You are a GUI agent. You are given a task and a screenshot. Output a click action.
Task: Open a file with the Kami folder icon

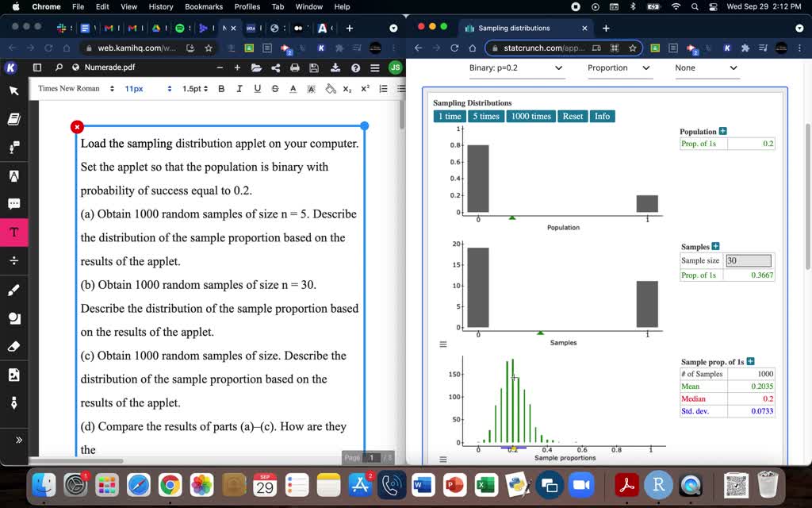(x=256, y=67)
